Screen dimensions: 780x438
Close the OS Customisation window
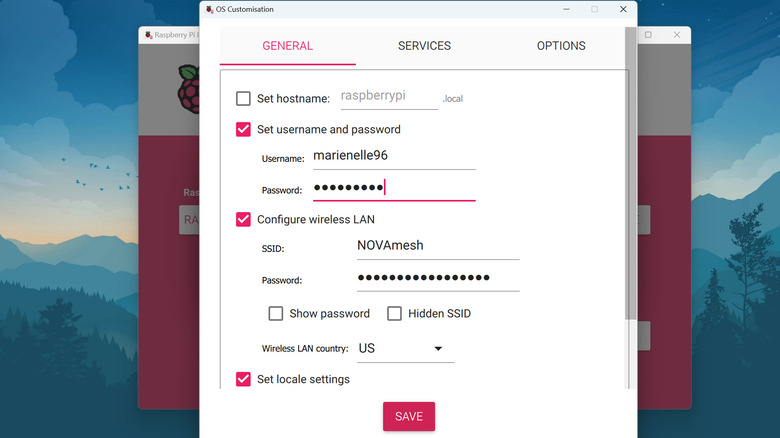623,9
